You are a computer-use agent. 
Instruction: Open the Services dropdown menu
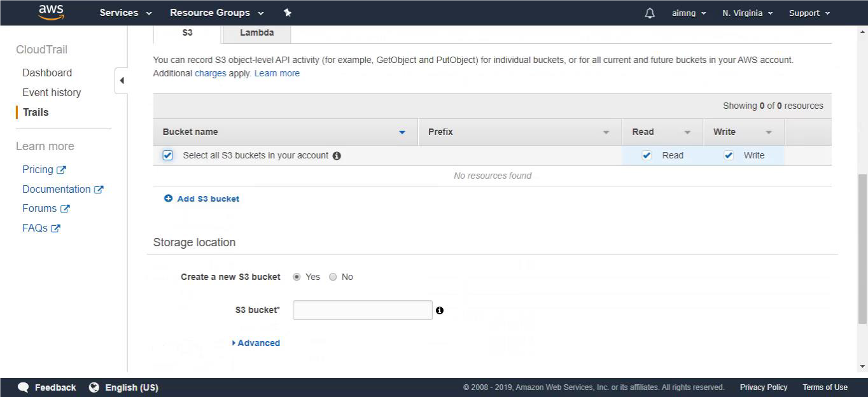pos(125,13)
